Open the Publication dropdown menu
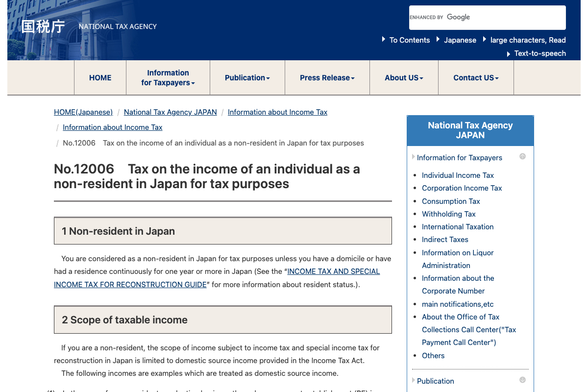 click(247, 78)
